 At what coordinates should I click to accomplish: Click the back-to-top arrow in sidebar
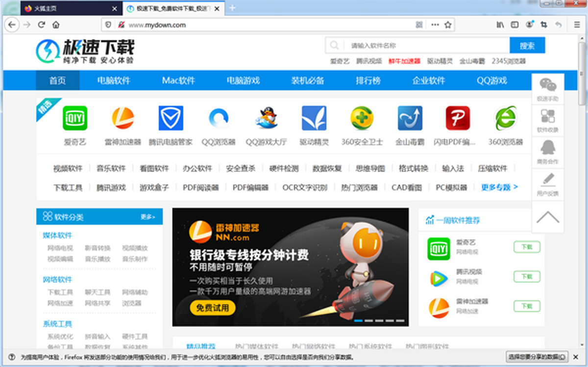(x=548, y=217)
